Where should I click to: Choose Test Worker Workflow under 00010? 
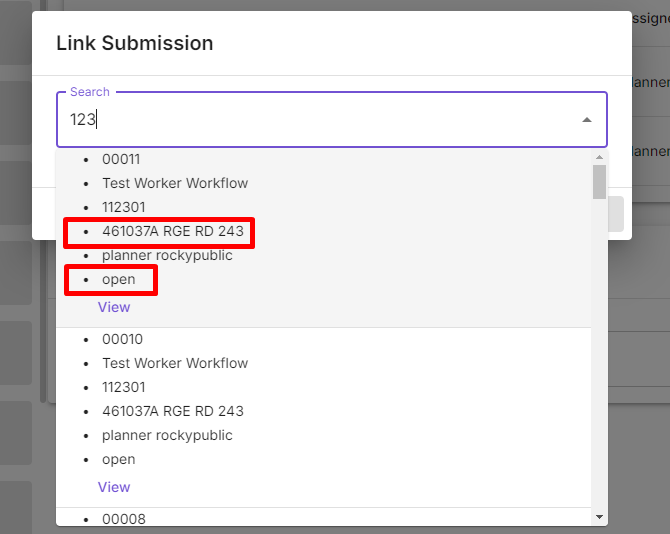point(175,363)
